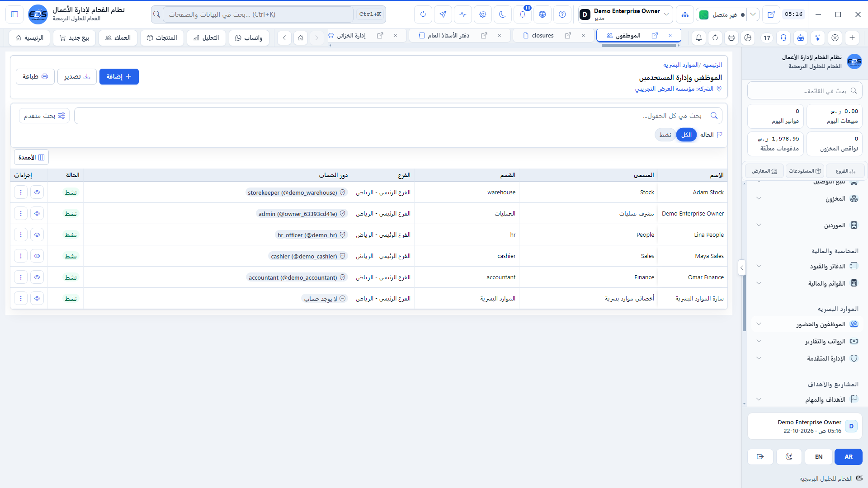Open notifications bell with badge 11

click(x=522, y=14)
